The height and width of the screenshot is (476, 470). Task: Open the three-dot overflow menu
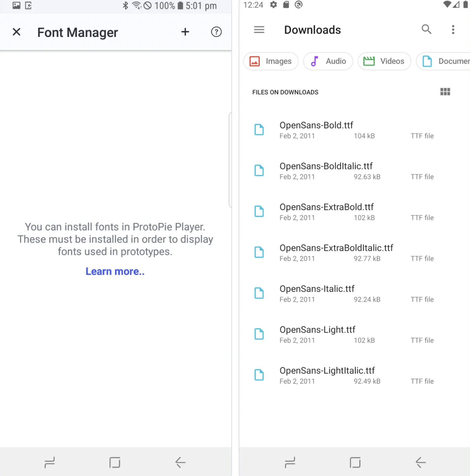pyautogui.click(x=453, y=30)
